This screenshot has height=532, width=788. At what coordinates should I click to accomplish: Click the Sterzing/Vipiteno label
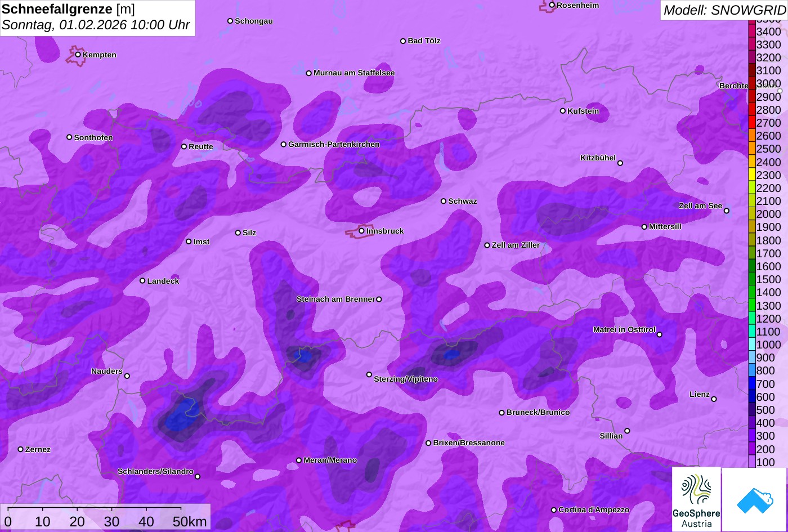point(406,379)
